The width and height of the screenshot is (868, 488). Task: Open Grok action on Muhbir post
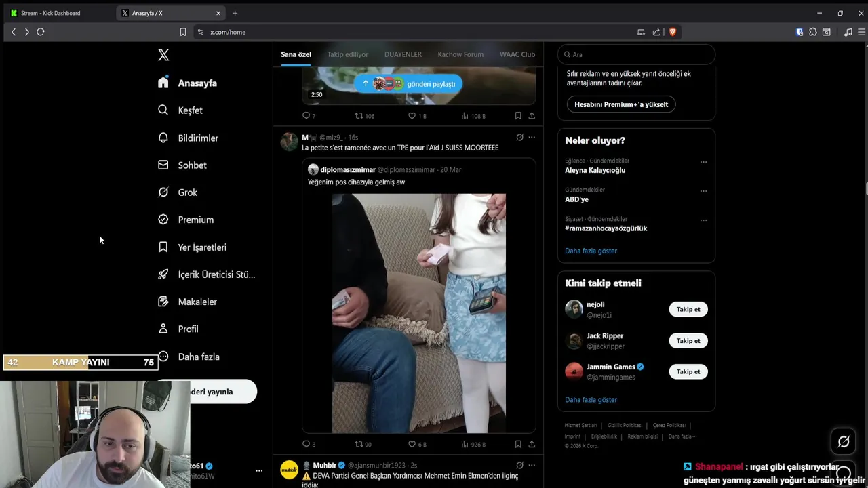[x=519, y=466]
